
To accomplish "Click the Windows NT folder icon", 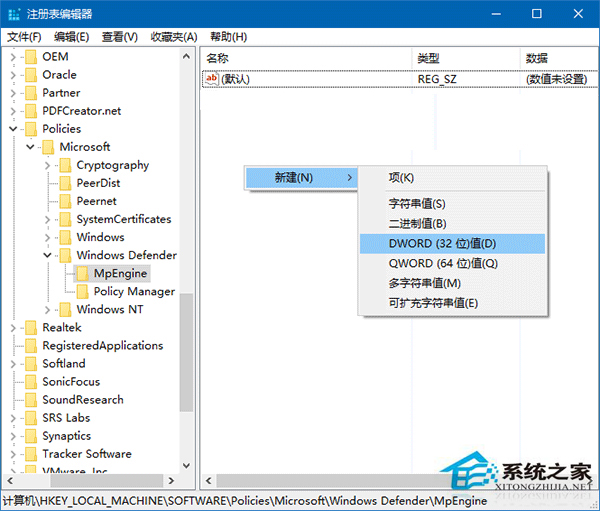I will tap(65, 309).
